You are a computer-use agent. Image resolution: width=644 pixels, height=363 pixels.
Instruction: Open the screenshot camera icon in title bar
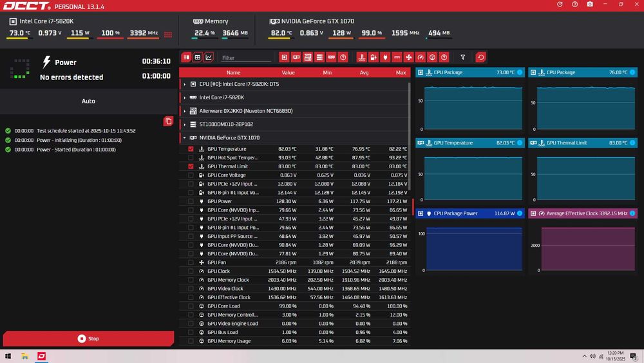pyautogui.click(x=590, y=4)
